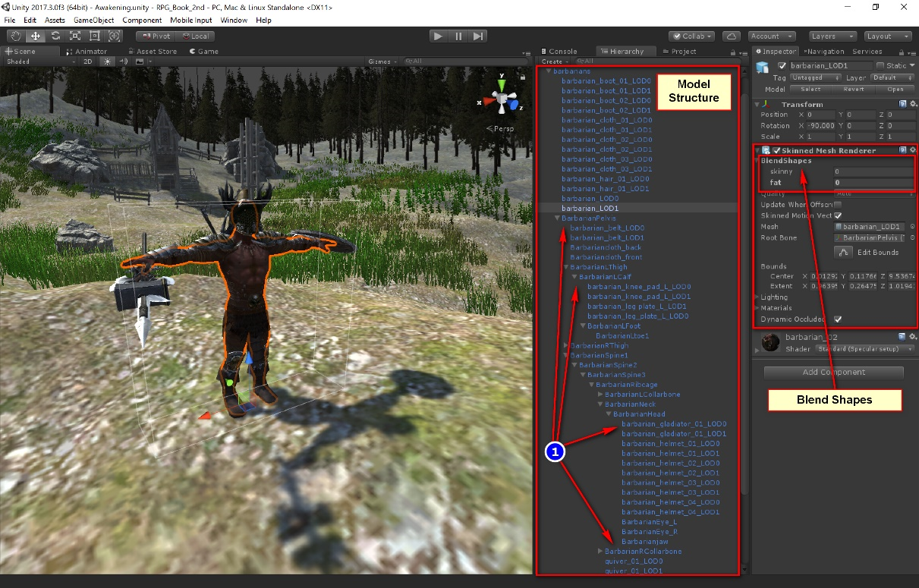Open the Services tab

pyautogui.click(x=867, y=52)
